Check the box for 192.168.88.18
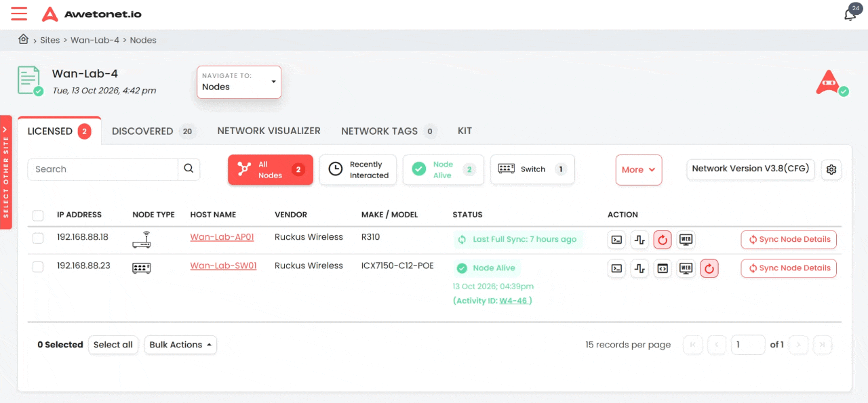868x403 pixels. tap(38, 238)
